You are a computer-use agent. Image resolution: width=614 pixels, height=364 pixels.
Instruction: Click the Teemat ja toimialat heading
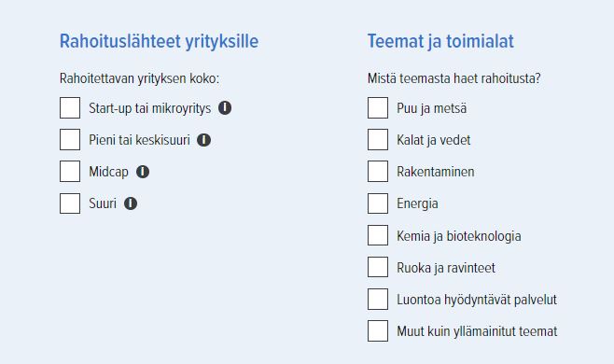(440, 41)
